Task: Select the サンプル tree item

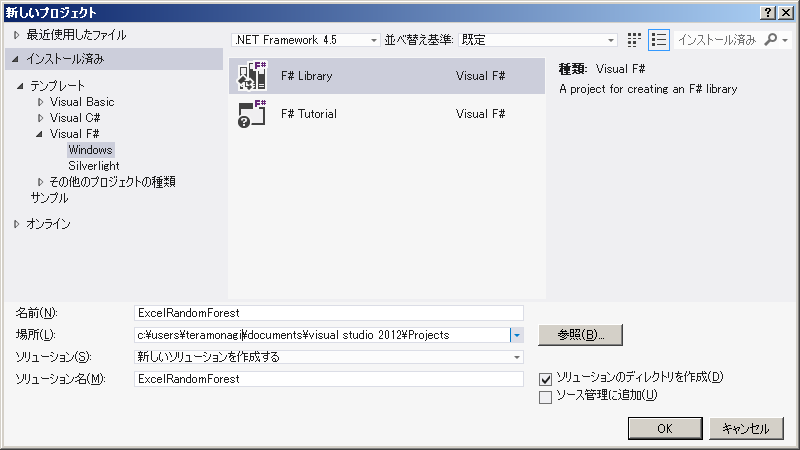Action: [x=49, y=198]
